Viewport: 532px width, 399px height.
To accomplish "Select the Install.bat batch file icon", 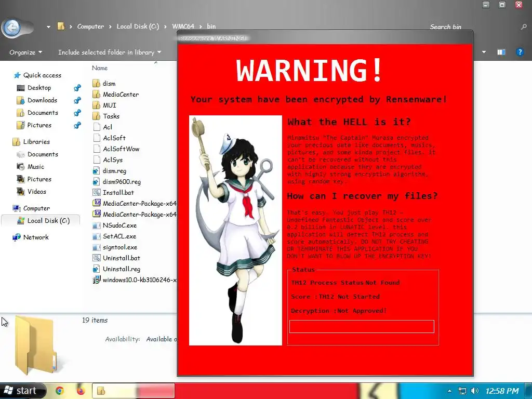I will pyautogui.click(x=96, y=192).
